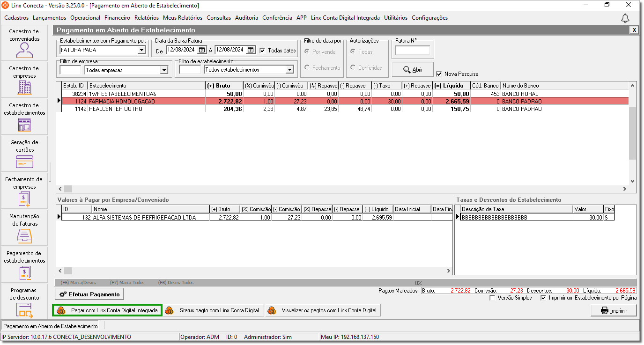Click the notification bell icon

pyautogui.click(x=625, y=18)
